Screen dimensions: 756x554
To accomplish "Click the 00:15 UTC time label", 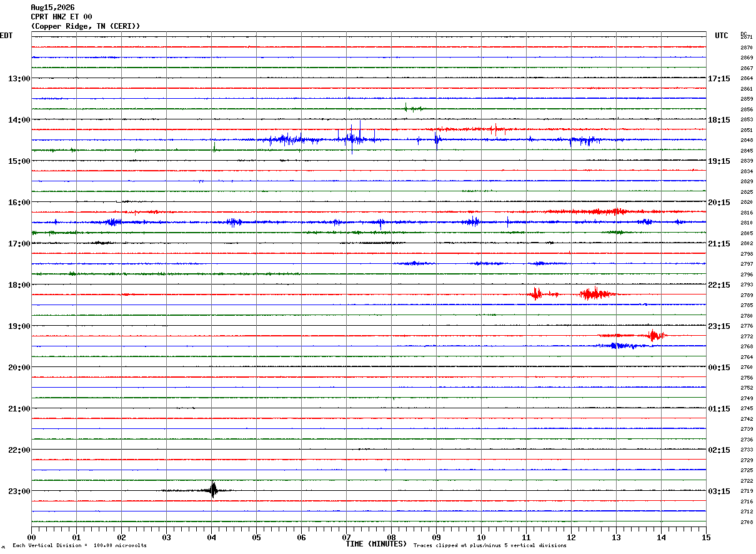I will 719,367.
